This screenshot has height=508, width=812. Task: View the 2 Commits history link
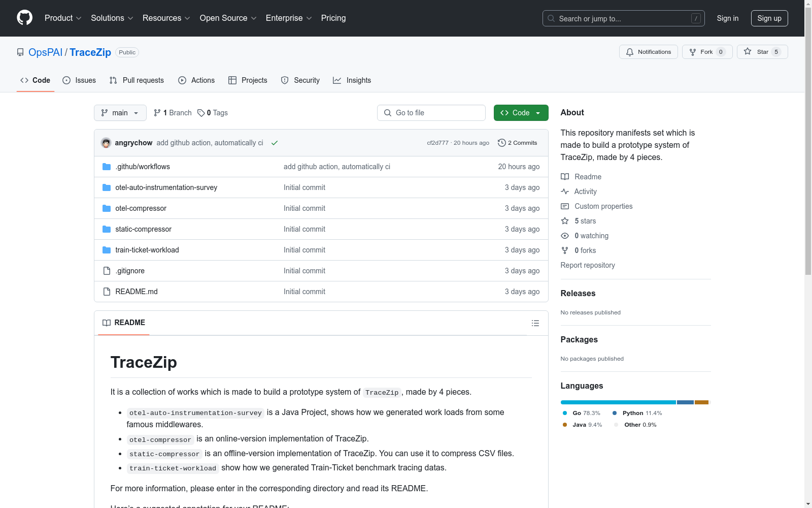pos(518,143)
